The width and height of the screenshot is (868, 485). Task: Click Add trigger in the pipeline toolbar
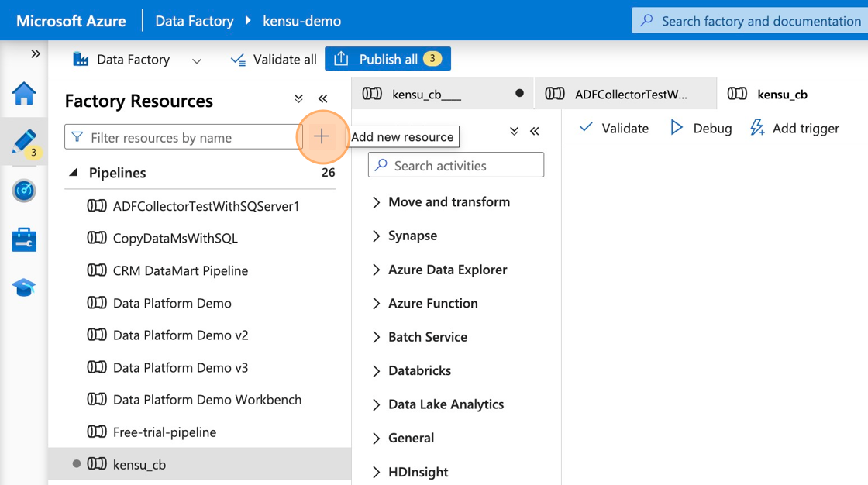(x=794, y=128)
